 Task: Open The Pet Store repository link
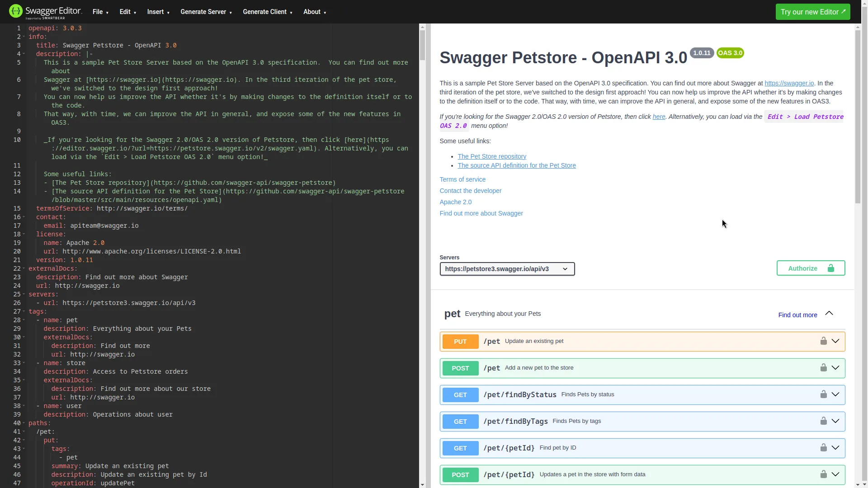click(492, 156)
